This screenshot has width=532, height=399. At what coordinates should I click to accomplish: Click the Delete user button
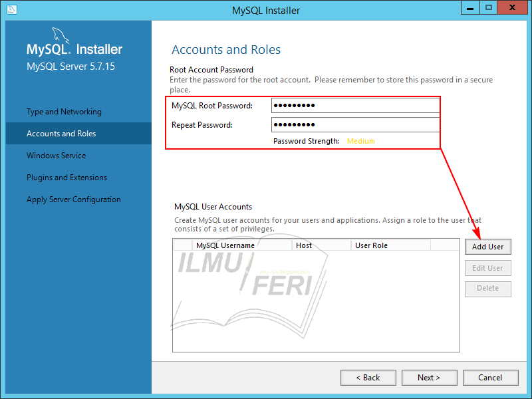488,289
